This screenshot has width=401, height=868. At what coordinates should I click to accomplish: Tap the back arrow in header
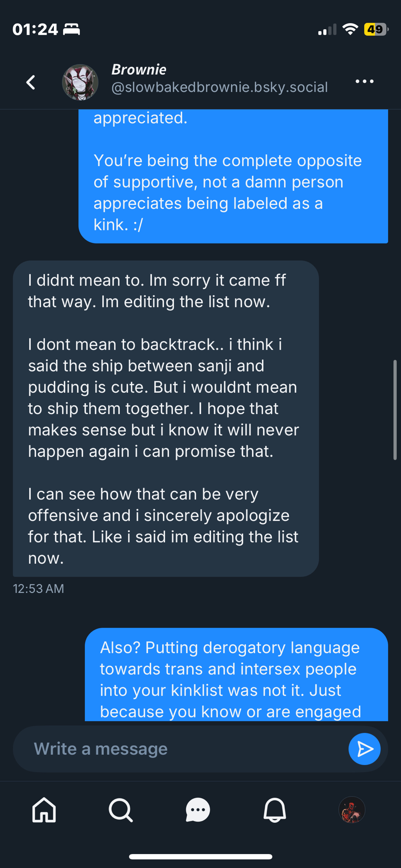30,82
